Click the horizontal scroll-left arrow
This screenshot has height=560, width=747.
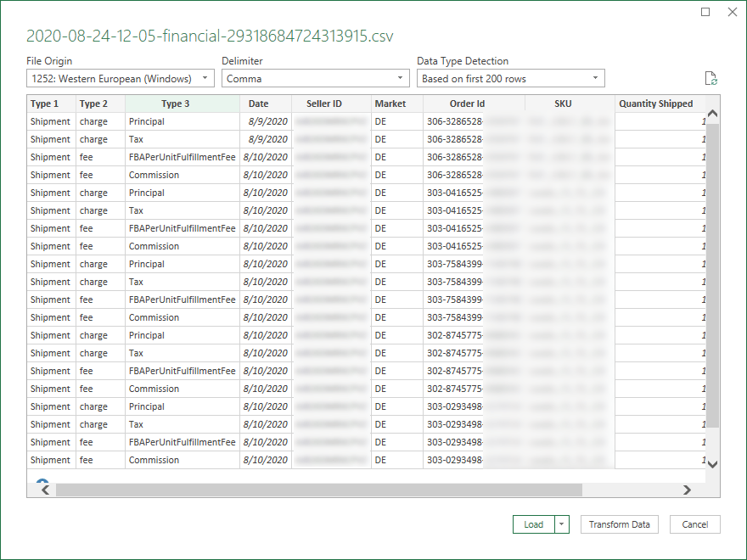point(43,490)
